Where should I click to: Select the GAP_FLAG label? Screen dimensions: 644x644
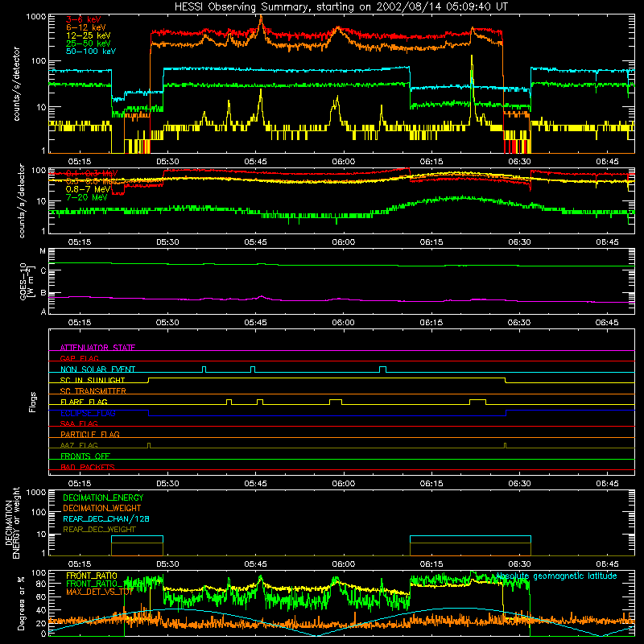coord(79,358)
